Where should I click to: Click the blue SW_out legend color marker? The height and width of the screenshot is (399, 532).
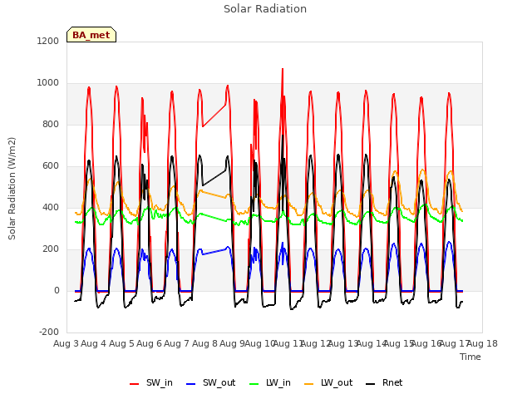[x=191, y=384]
